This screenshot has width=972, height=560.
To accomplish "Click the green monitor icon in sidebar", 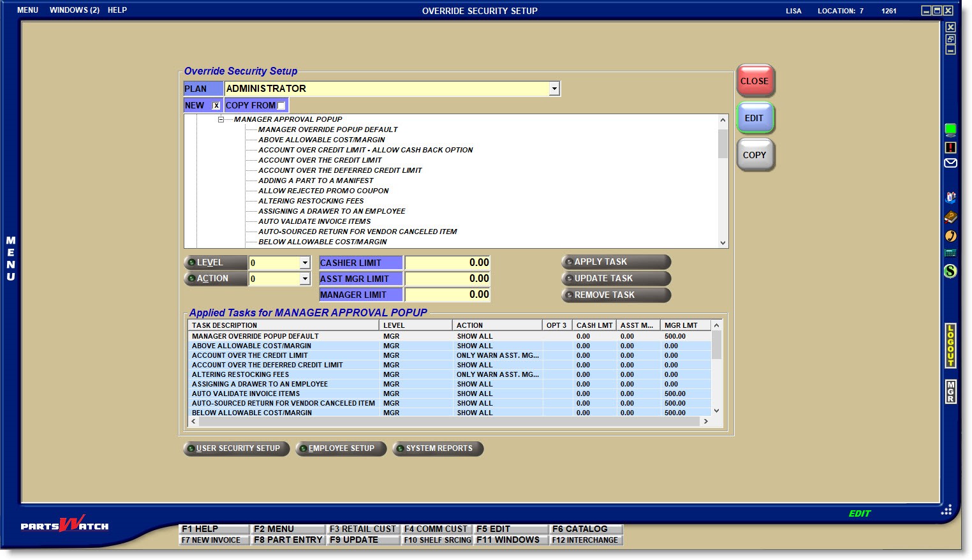I will (x=950, y=130).
